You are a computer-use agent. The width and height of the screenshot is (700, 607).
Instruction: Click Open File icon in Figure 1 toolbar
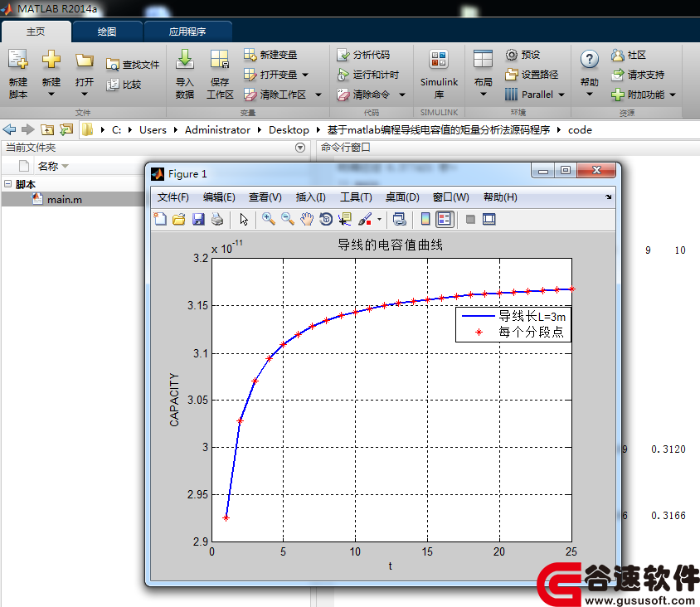(179, 219)
